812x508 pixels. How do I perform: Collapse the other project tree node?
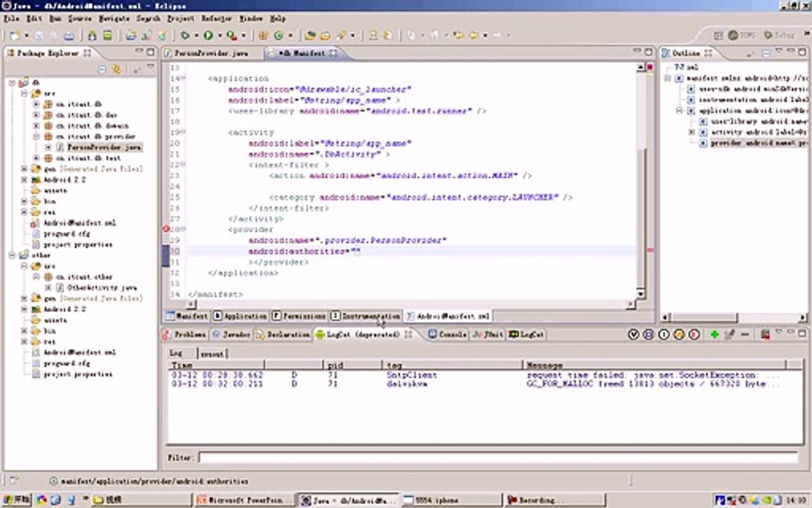12,255
